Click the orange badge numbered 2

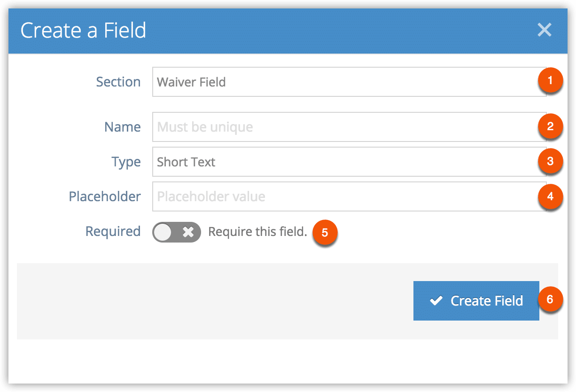click(x=550, y=126)
